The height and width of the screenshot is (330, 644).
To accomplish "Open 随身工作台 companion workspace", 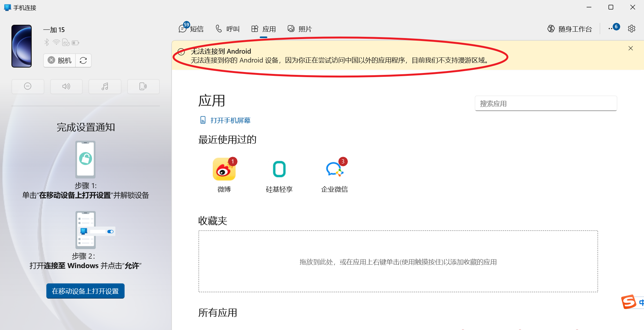I will pyautogui.click(x=569, y=29).
